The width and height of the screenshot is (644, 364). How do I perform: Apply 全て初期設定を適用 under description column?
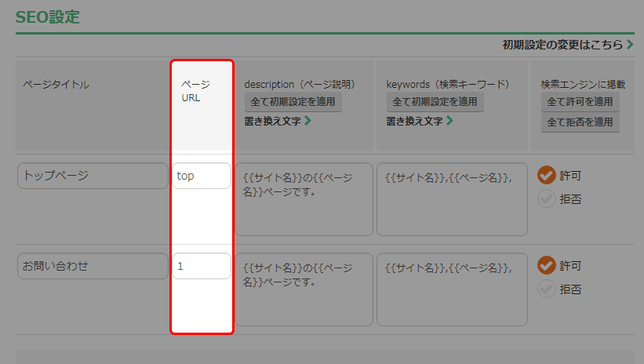(293, 102)
